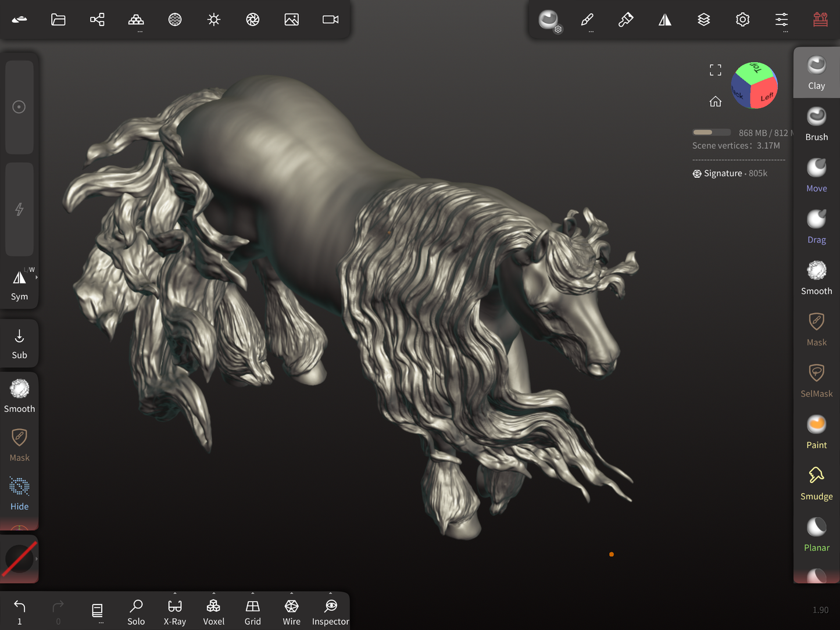
Task: Open the Files folder menu
Action: point(58,20)
